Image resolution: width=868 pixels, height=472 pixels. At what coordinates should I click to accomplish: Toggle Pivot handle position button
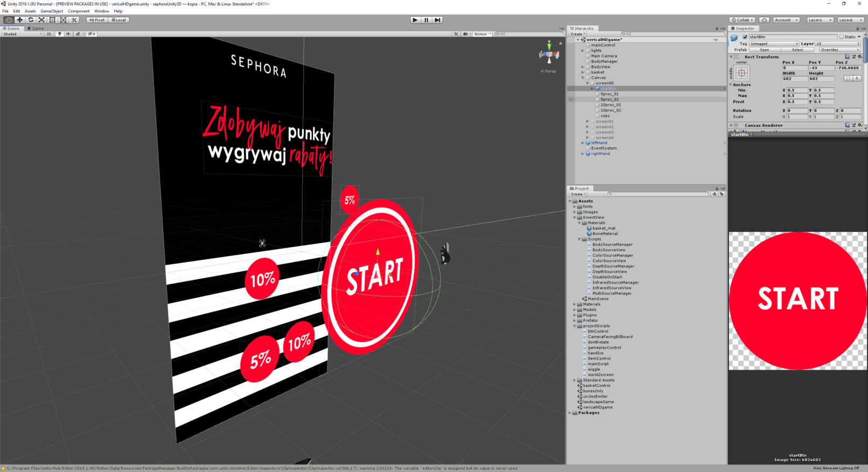click(97, 20)
